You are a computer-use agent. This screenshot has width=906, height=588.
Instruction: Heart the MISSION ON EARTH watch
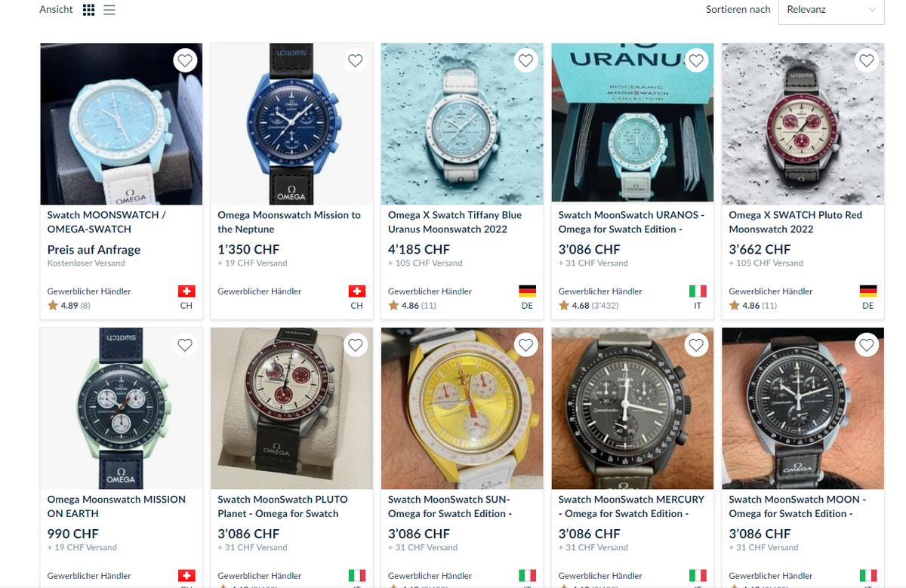click(185, 345)
